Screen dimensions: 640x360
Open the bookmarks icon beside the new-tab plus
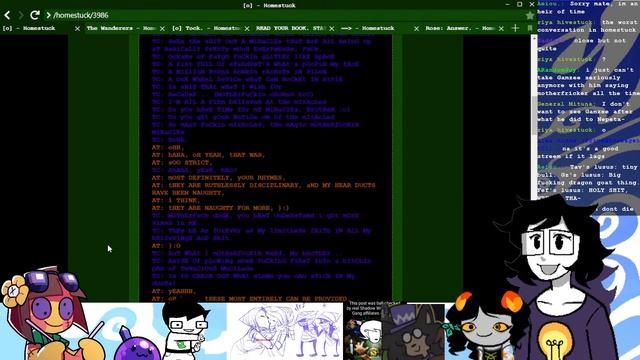point(530,28)
